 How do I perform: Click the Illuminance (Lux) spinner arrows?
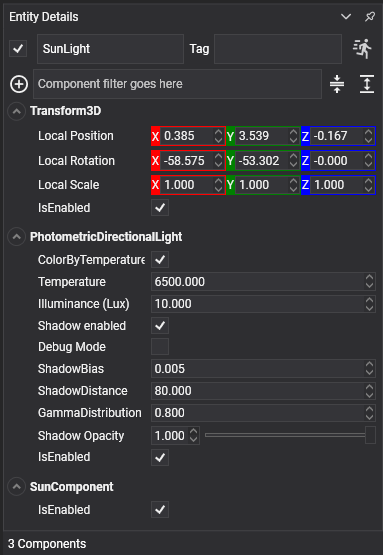point(370,304)
